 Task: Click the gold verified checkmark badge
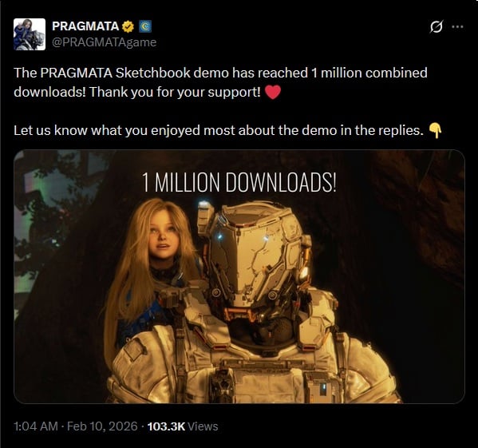(128, 26)
